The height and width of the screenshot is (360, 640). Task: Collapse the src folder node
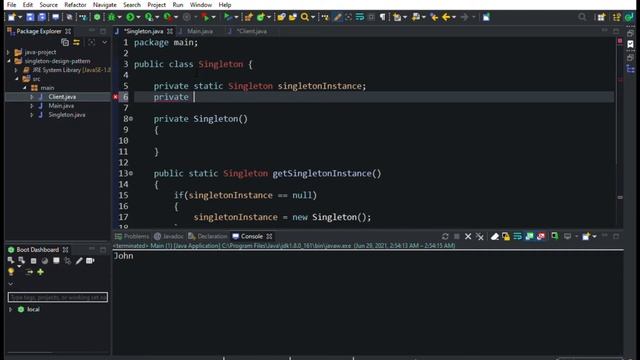(x=17, y=79)
